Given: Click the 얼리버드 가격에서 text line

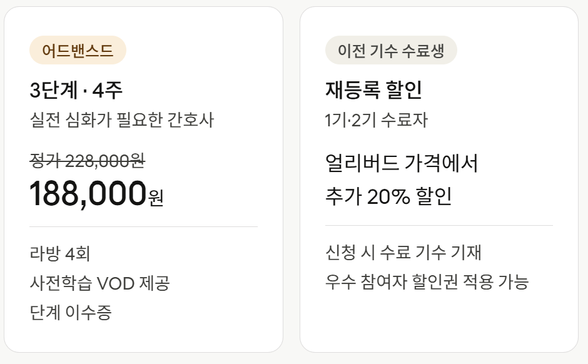Looking at the screenshot, I should pos(402,164).
